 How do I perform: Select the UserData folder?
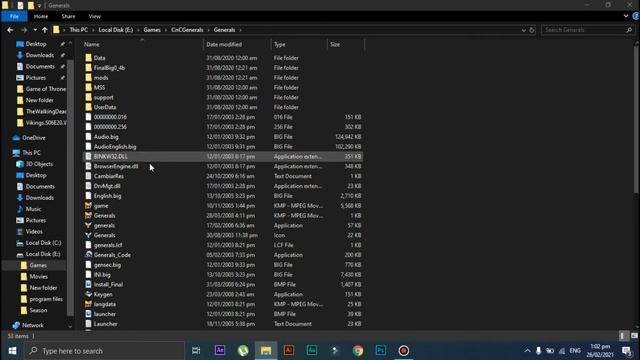coord(105,107)
